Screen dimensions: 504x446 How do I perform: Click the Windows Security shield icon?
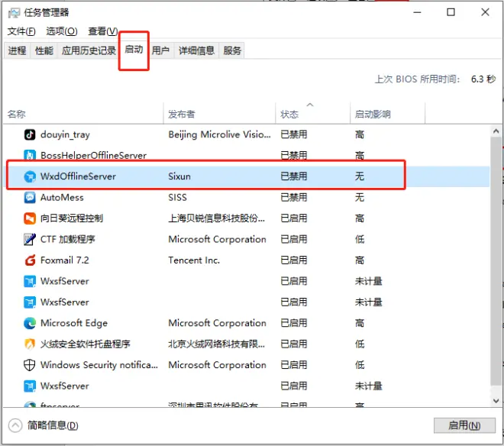tap(30, 365)
